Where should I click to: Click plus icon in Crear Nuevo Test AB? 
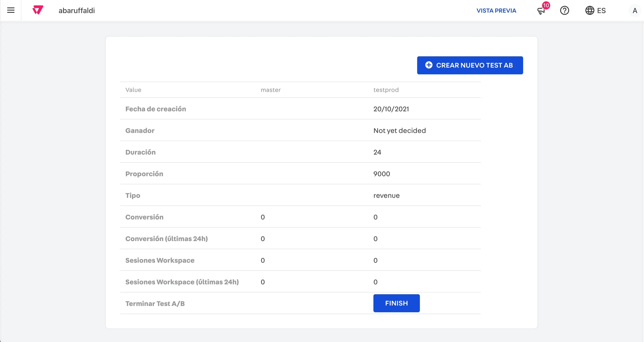pyautogui.click(x=429, y=65)
